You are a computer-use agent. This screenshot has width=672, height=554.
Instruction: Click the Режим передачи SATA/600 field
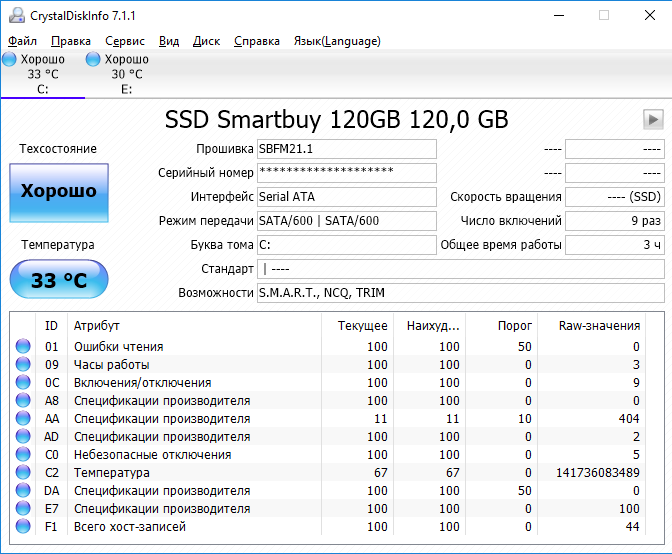click(347, 221)
